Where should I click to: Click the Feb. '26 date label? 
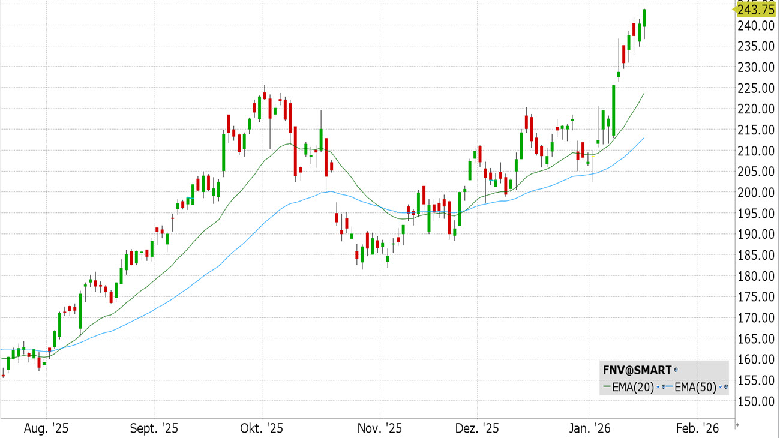coord(697,428)
